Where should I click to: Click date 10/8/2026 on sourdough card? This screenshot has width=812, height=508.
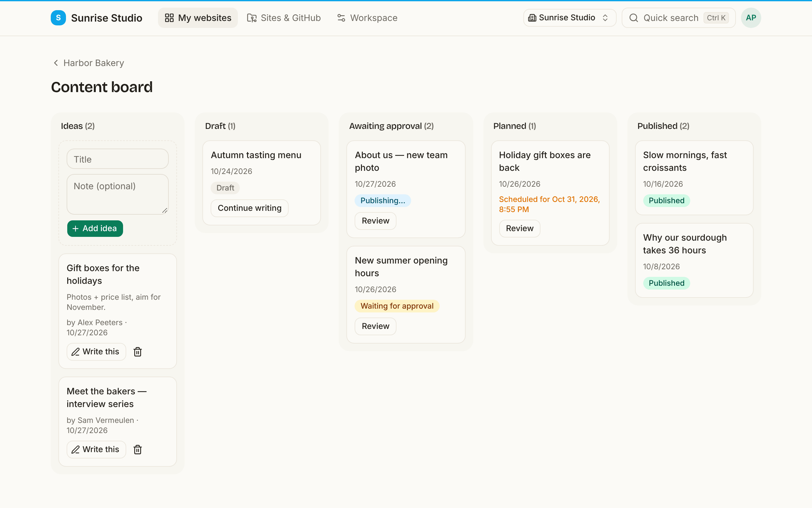pyautogui.click(x=661, y=267)
